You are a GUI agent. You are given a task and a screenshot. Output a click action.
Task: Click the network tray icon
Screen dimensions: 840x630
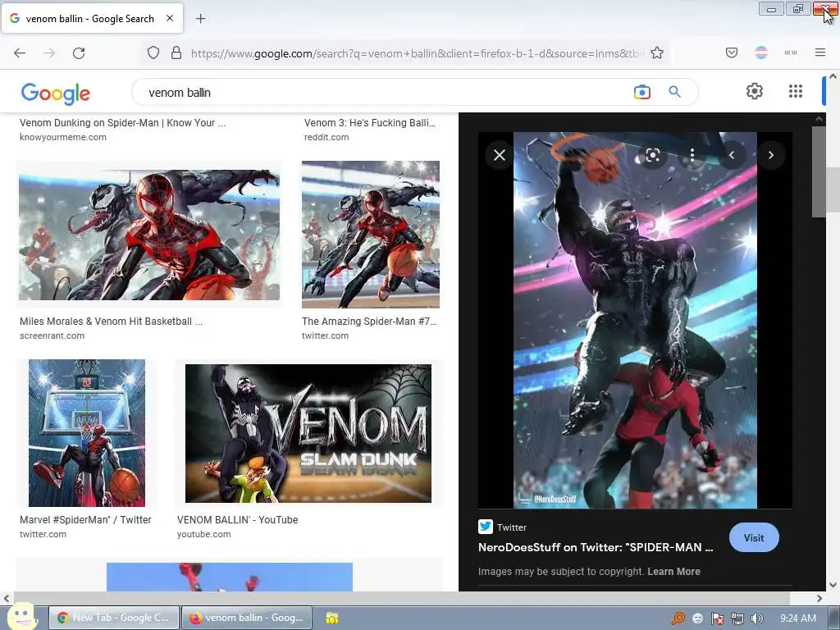coord(737,619)
